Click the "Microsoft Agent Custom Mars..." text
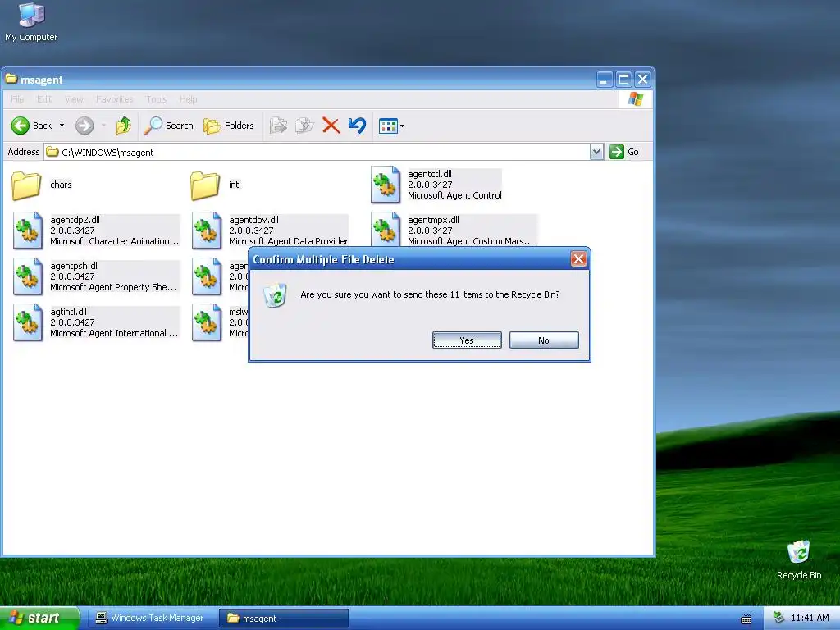 coord(470,242)
